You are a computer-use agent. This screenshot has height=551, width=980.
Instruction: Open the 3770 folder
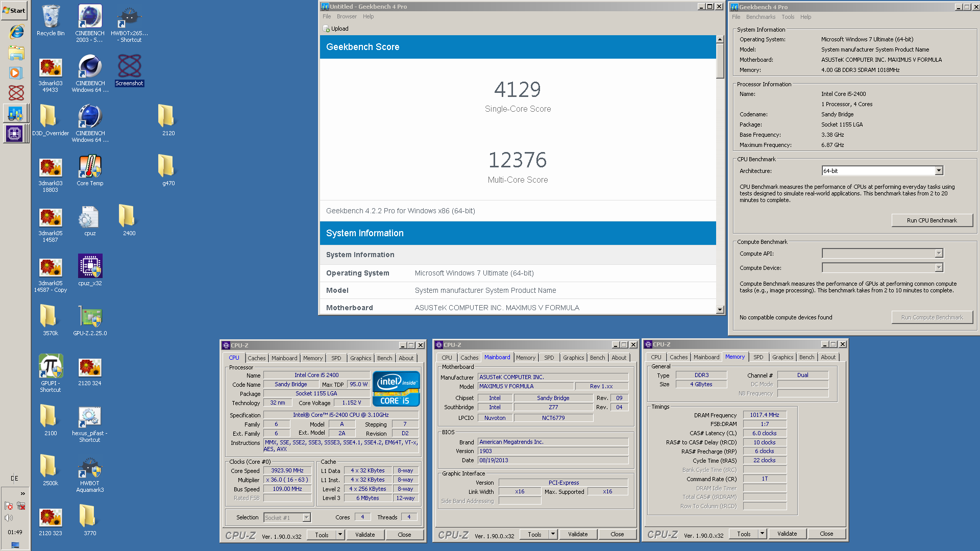(x=90, y=520)
